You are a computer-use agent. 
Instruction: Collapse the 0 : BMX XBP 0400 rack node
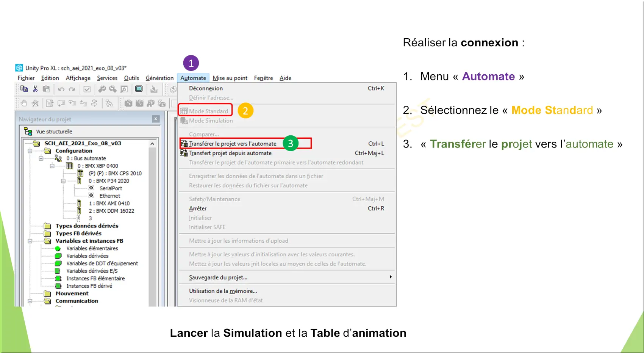(x=52, y=166)
